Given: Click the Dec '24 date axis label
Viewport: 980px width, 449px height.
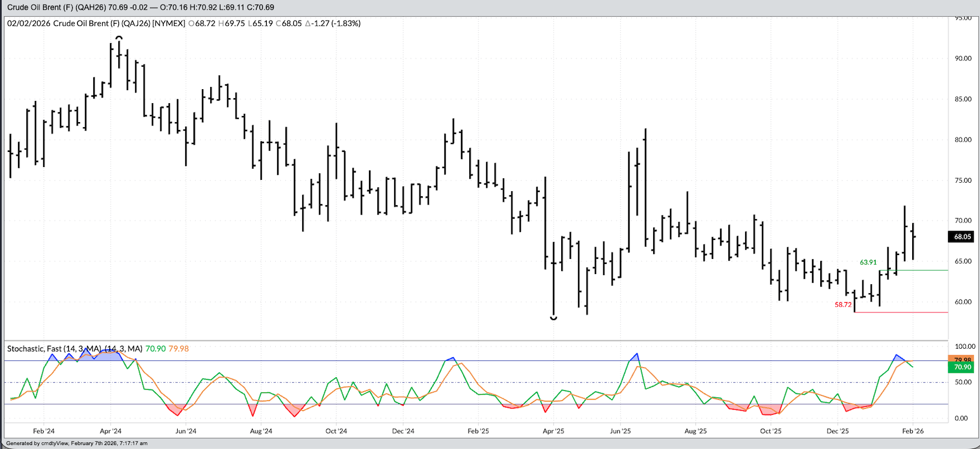Looking at the screenshot, I should click(x=403, y=431).
